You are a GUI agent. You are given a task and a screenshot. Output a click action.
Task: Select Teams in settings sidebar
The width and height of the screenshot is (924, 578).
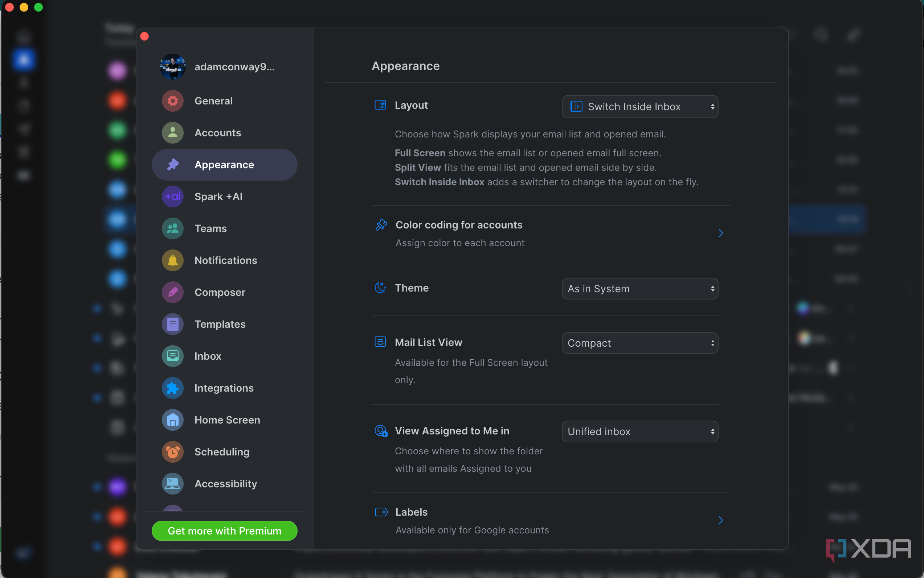click(225, 228)
